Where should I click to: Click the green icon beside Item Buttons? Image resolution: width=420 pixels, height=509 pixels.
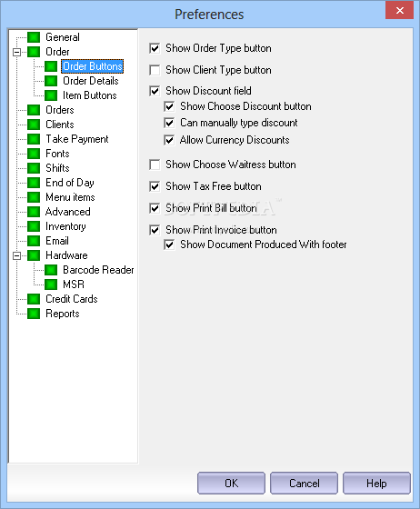point(51,95)
